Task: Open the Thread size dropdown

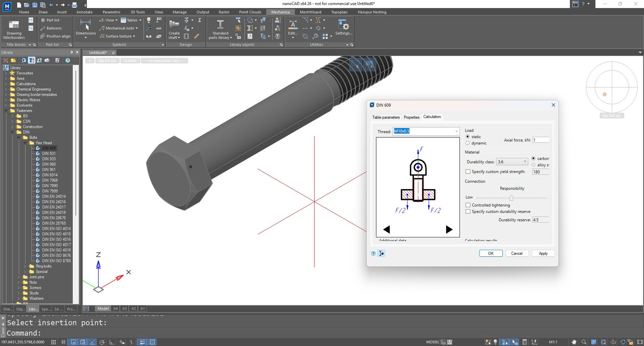Action: pos(456,131)
